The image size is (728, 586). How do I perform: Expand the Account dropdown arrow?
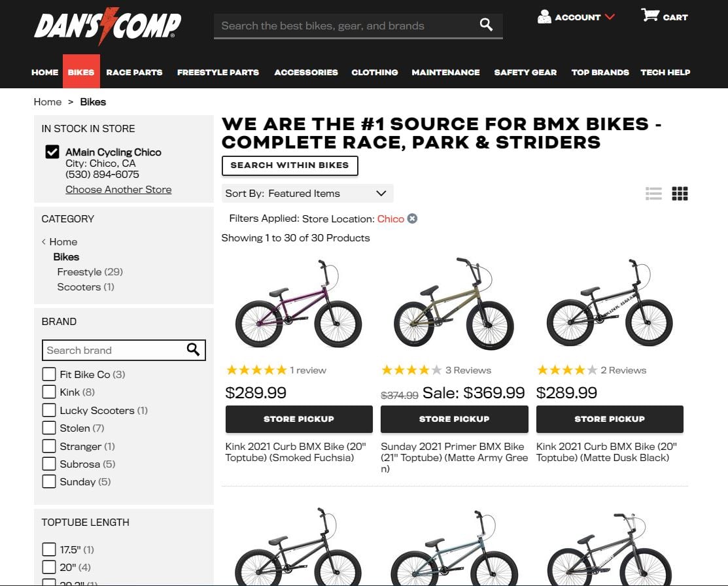[x=610, y=17]
